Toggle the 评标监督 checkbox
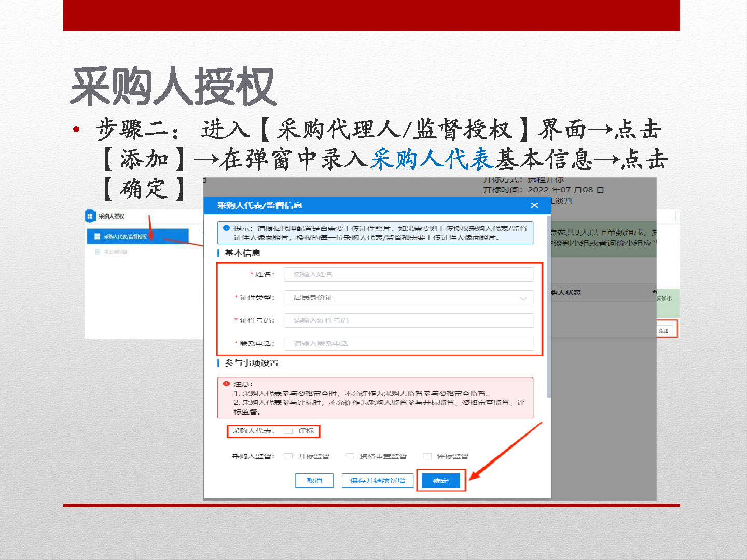 tap(427, 456)
